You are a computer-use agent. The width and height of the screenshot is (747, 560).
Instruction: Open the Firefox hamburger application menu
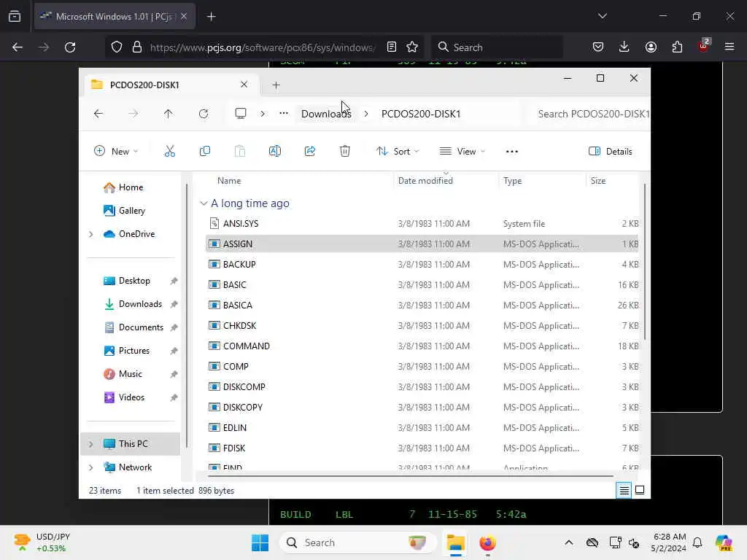coord(729,47)
